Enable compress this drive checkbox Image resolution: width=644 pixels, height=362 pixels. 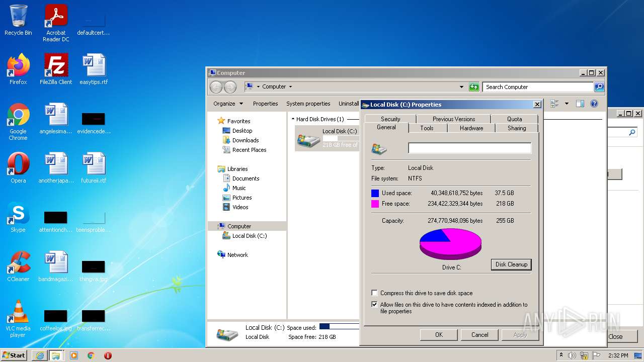(374, 293)
